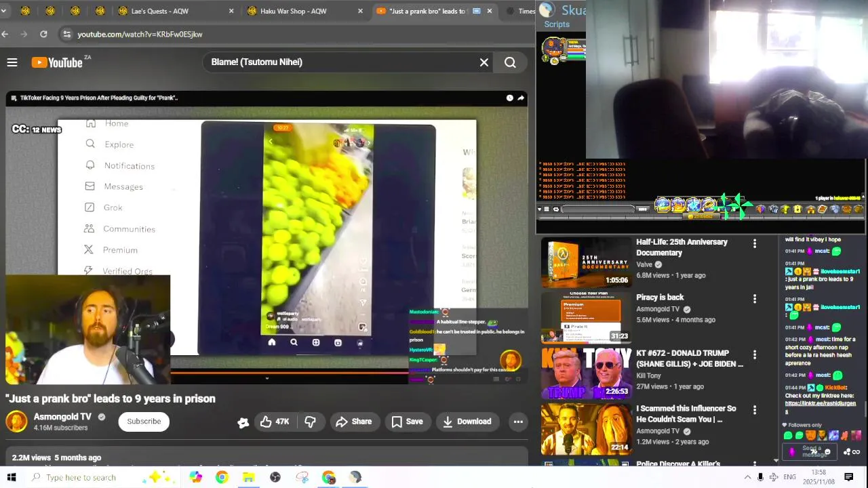Close the Lae's Quests tab
Screen dimensions: 868x488
click(231, 11)
